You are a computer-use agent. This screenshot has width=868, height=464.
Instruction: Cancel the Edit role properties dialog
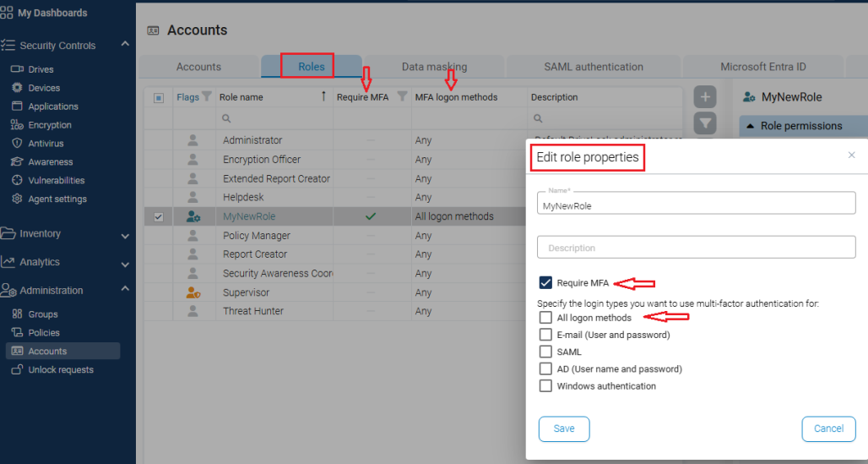click(827, 429)
